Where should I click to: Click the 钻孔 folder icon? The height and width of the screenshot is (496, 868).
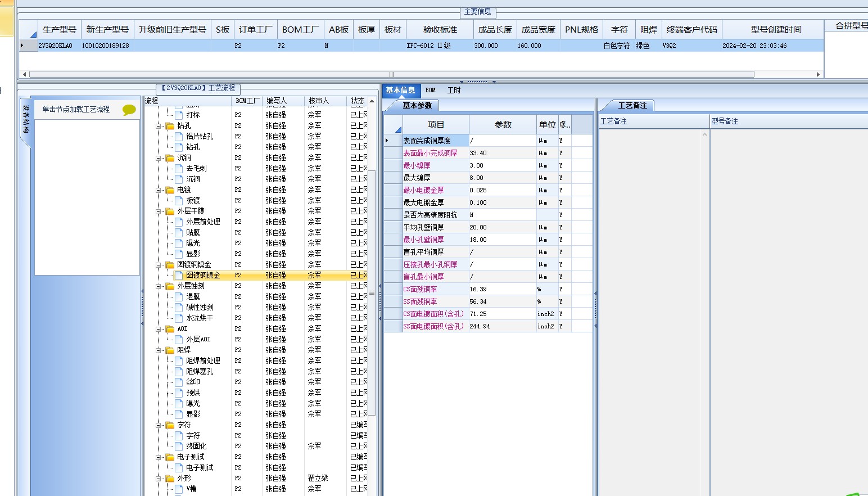[x=170, y=126]
